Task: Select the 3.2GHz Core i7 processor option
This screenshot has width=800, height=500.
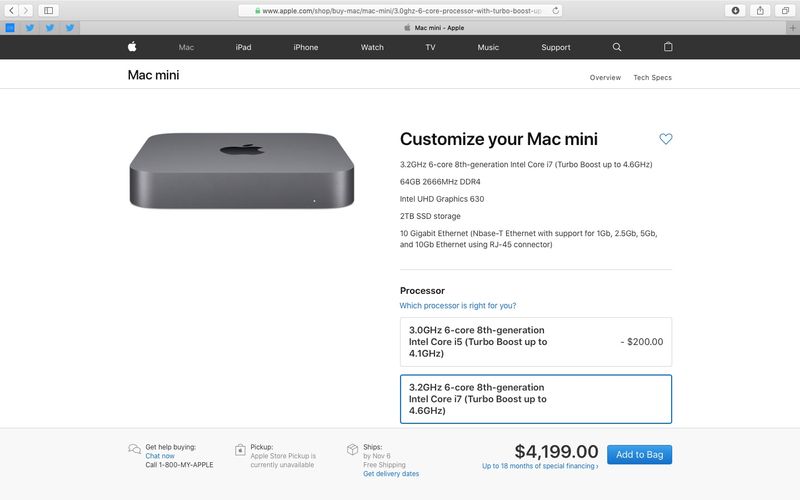Action: click(x=536, y=399)
